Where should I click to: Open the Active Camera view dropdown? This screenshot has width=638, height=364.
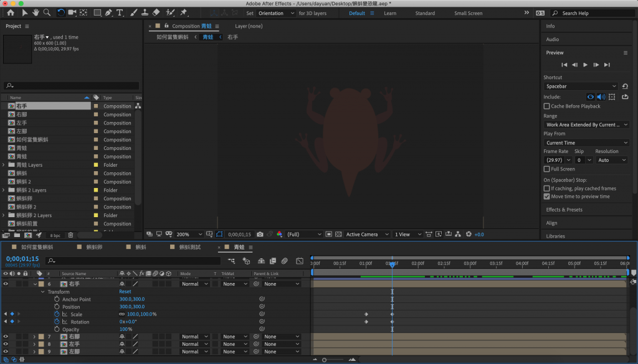[367, 235]
